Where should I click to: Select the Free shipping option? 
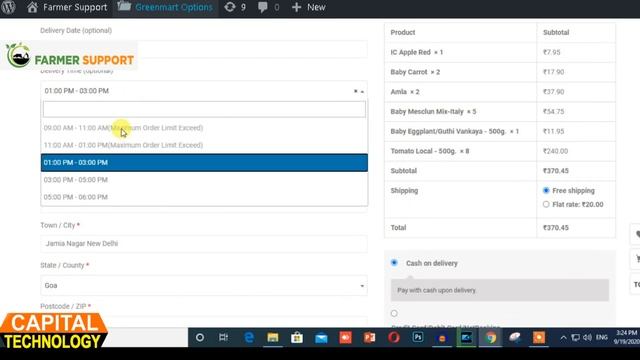tap(546, 191)
